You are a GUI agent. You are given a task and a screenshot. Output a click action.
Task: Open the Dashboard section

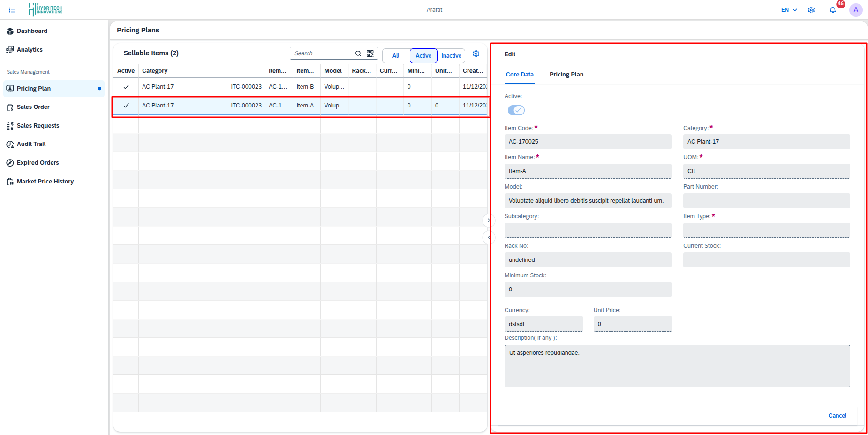point(32,31)
